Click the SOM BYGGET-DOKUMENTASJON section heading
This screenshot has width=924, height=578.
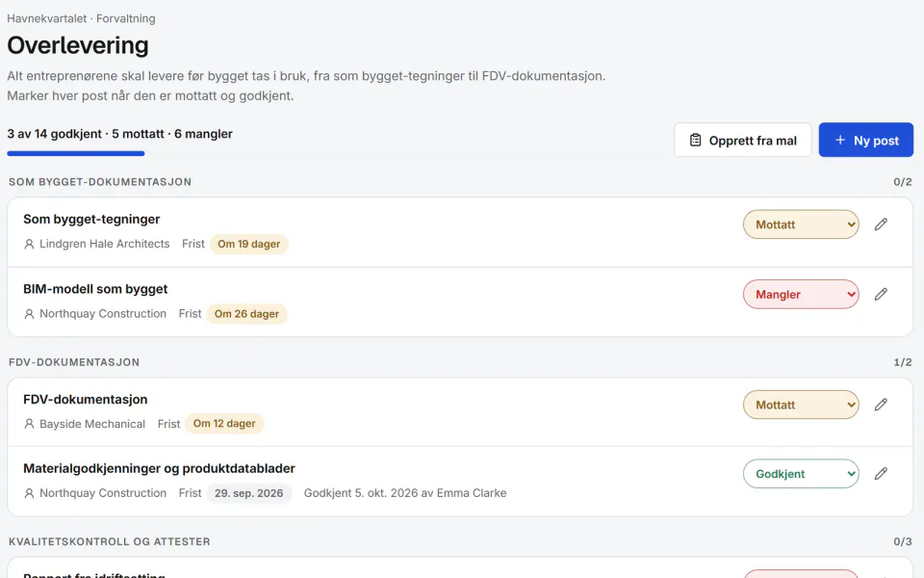[x=100, y=182]
